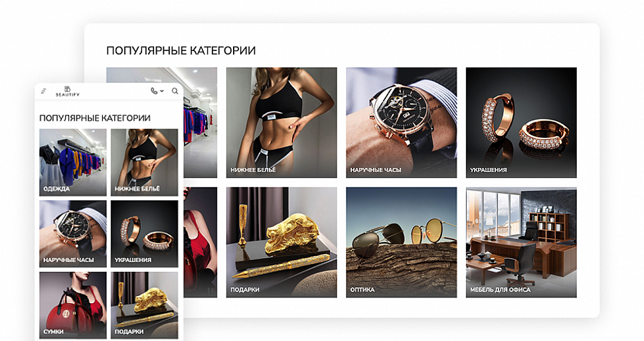
Task: Select mobile Одежда category tile
Action: click(x=73, y=163)
